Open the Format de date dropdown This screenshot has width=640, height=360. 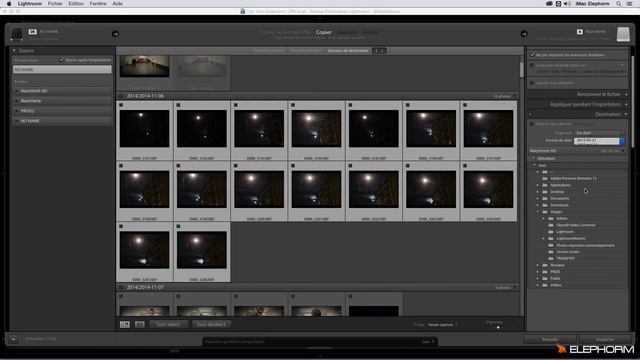coord(599,141)
